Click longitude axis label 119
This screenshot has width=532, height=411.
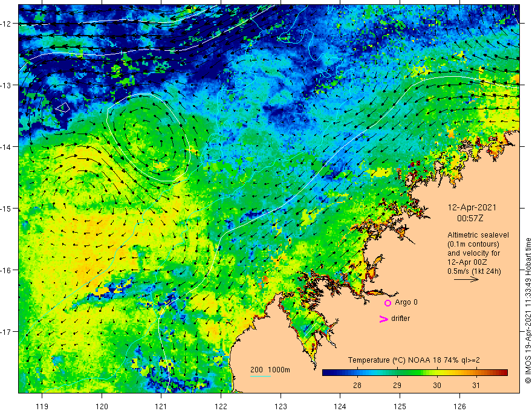pyautogui.click(x=42, y=406)
